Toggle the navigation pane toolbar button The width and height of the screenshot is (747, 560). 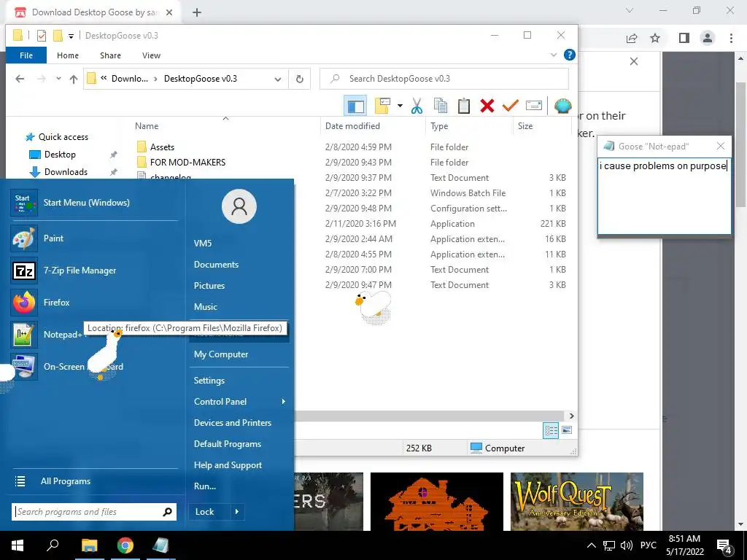coord(355,106)
